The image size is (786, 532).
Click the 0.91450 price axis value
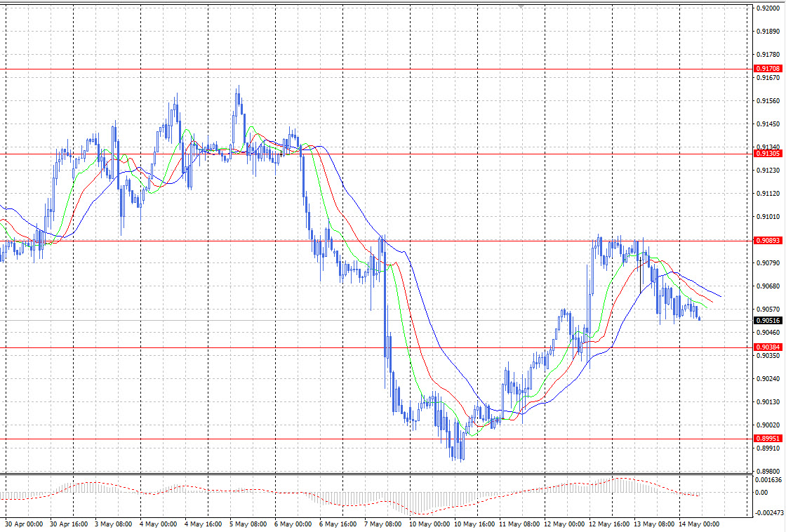tap(768, 124)
